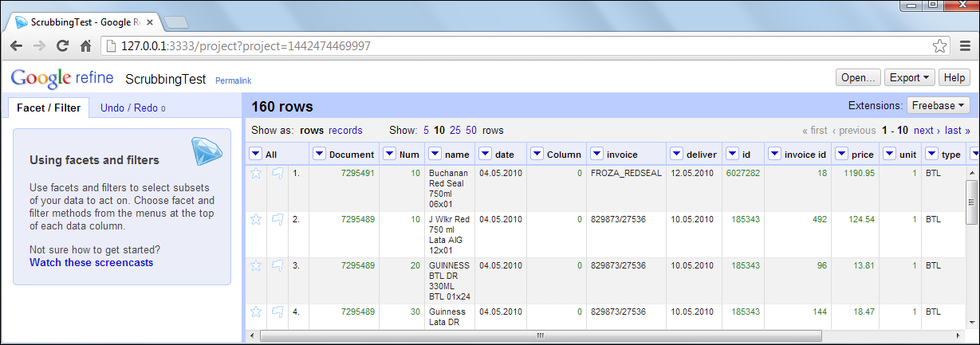Open the Document column dropdown menu
Viewport: 980px width, 345px height.
[x=319, y=154]
